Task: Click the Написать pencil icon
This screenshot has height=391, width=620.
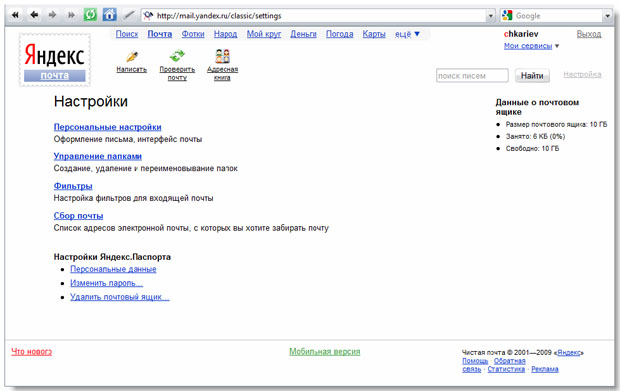Action: [x=132, y=57]
